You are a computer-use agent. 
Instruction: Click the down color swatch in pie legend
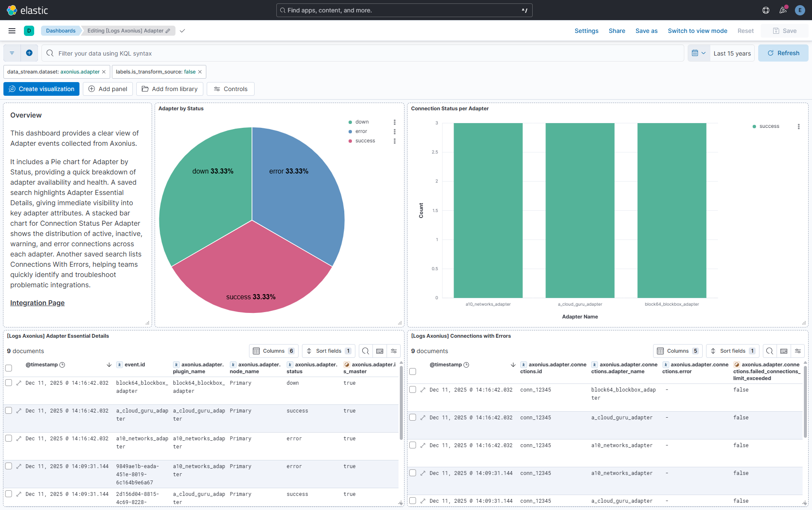(x=350, y=122)
